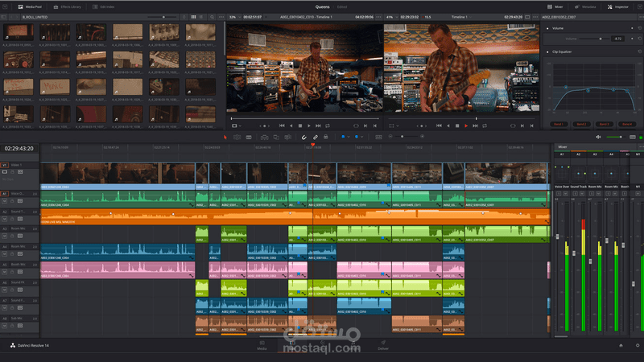The width and height of the screenshot is (644, 362).
Task: Toggle the linked selection chain icon
Action: click(x=316, y=137)
